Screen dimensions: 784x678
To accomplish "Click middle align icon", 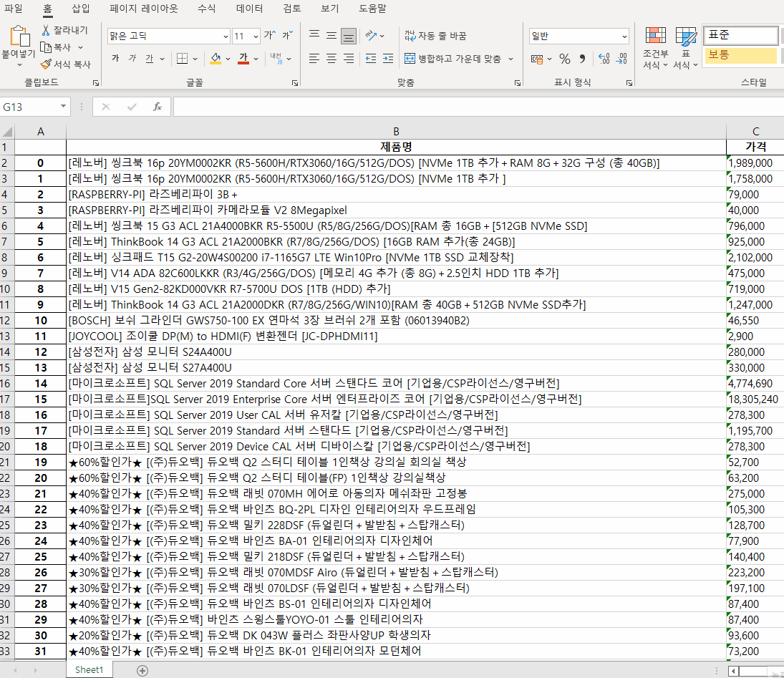I will [331, 36].
